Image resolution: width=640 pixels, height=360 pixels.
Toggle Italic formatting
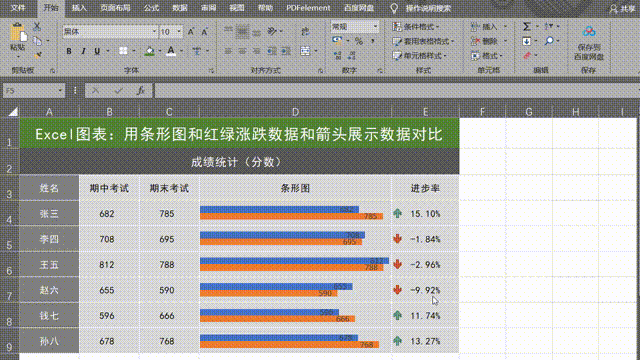[83, 51]
